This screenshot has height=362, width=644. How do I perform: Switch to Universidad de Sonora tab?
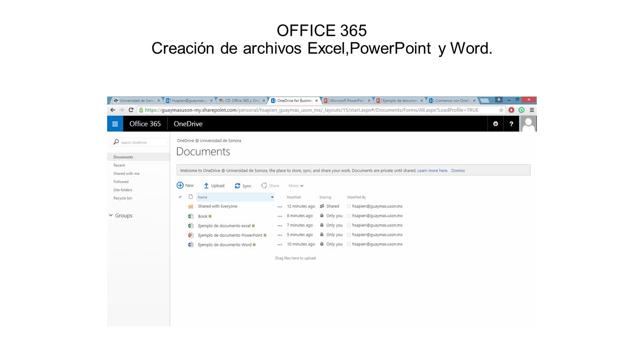click(137, 101)
